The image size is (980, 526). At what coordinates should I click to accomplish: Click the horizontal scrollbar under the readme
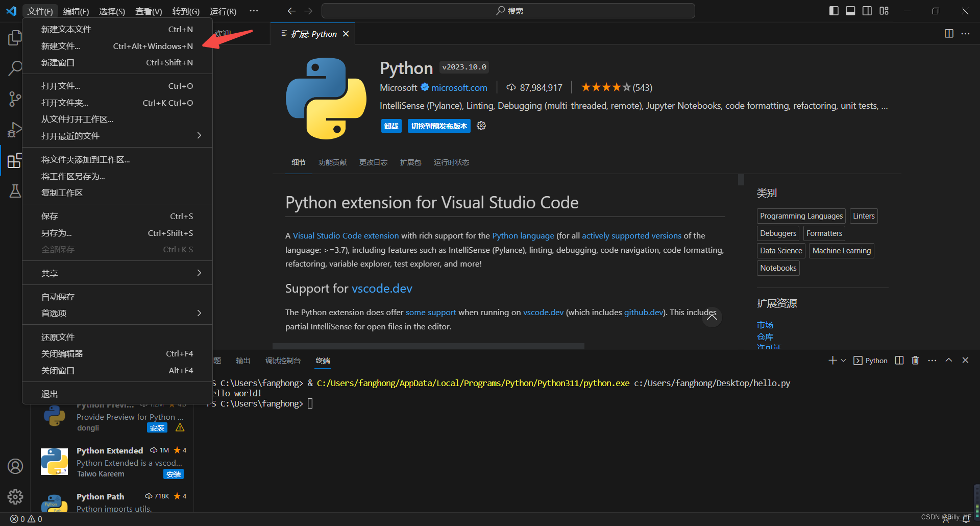[428, 346]
